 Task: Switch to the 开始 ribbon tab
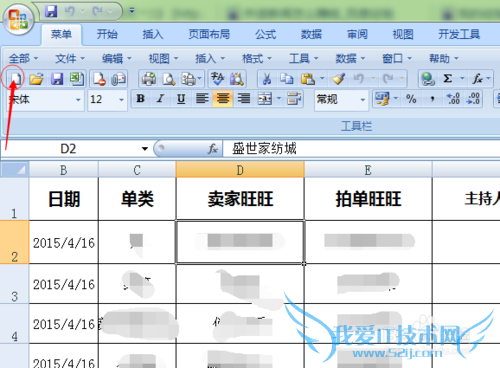click(107, 34)
